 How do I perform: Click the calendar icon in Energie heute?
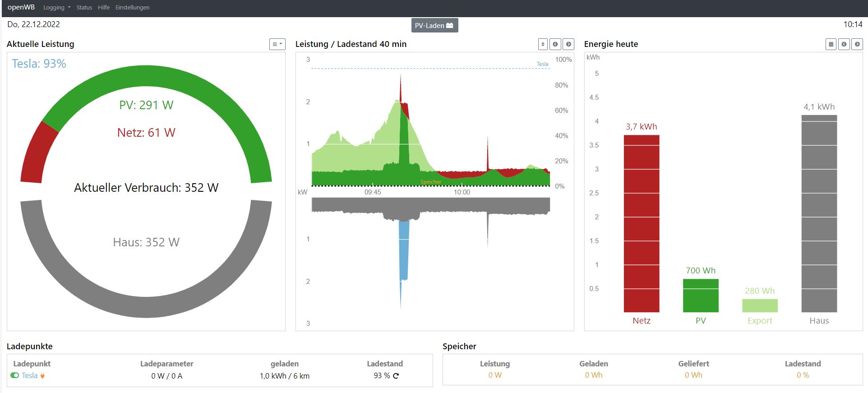point(831,44)
